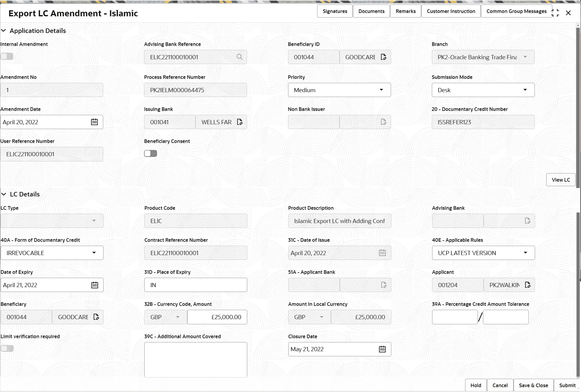This screenshot has width=581, height=392.
Task: Open the Remarks panel
Action: 405,11
